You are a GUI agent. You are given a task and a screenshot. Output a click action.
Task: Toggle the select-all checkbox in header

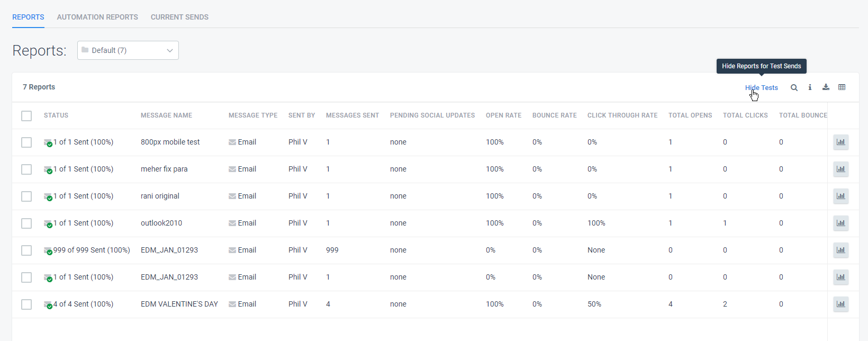[26, 115]
